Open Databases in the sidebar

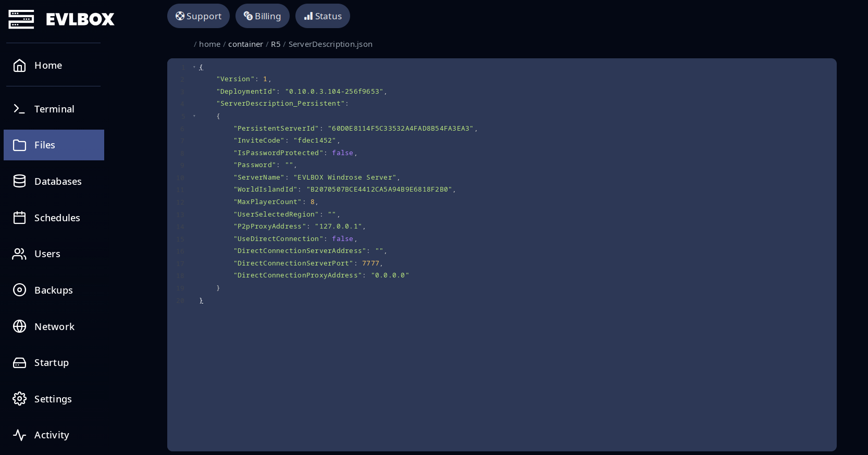coord(54,181)
